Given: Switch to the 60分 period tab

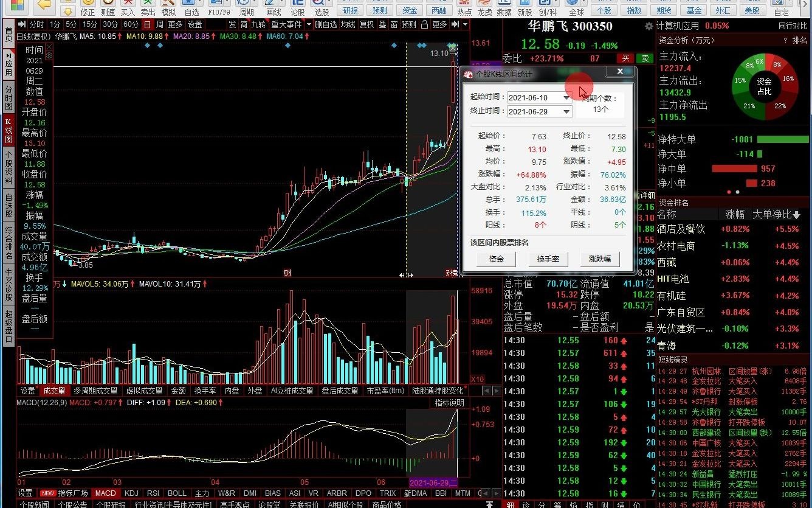Looking at the screenshot, I should (x=130, y=24).
